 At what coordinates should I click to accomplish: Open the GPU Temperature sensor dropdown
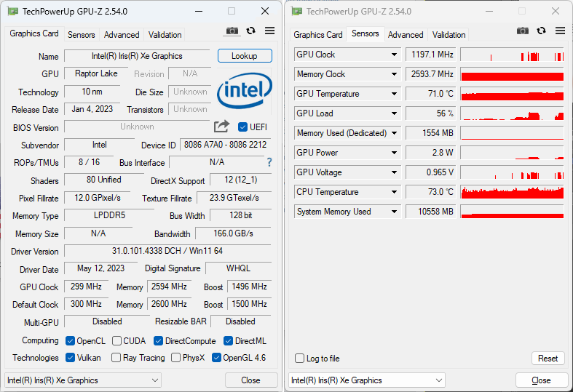pos(394,94)
